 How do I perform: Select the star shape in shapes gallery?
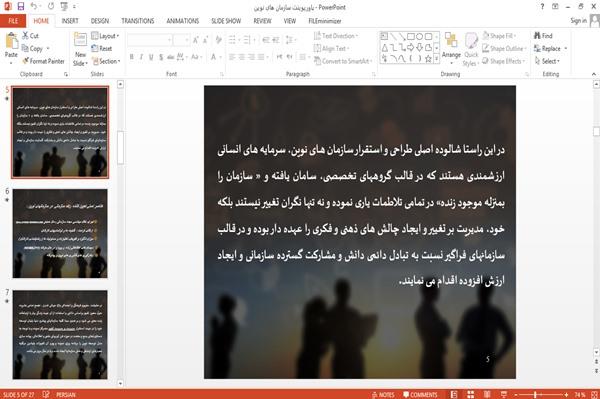pyautogui.click(x=429, y=59)
